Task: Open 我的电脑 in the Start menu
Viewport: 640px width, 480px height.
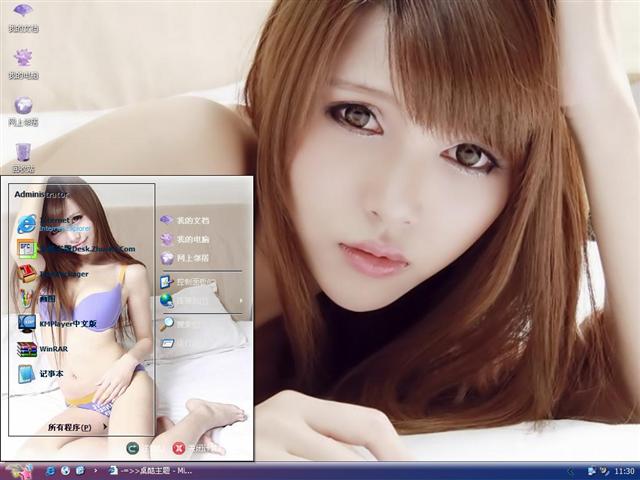Action: click(185, 239)
